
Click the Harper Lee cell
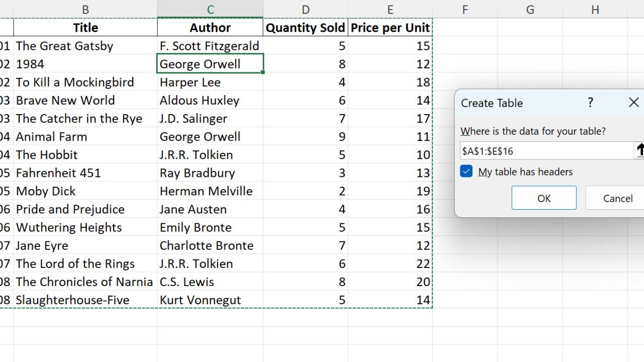pos(210,82)
